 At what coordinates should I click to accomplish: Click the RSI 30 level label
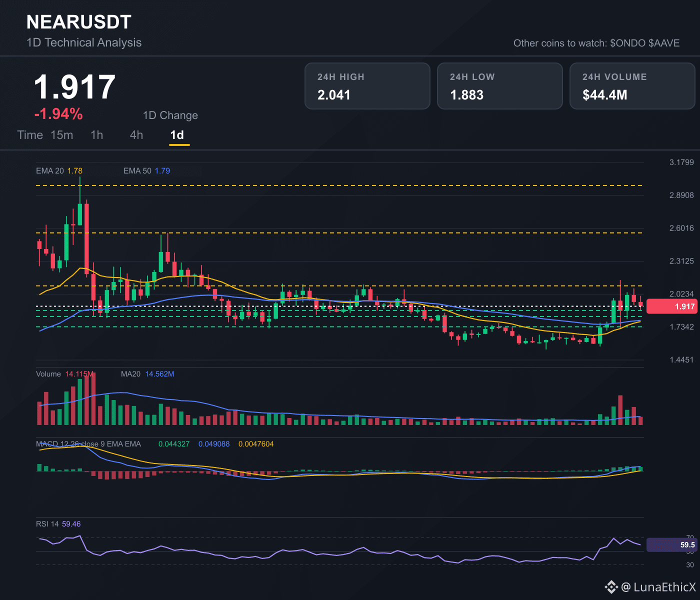(690, 565)
